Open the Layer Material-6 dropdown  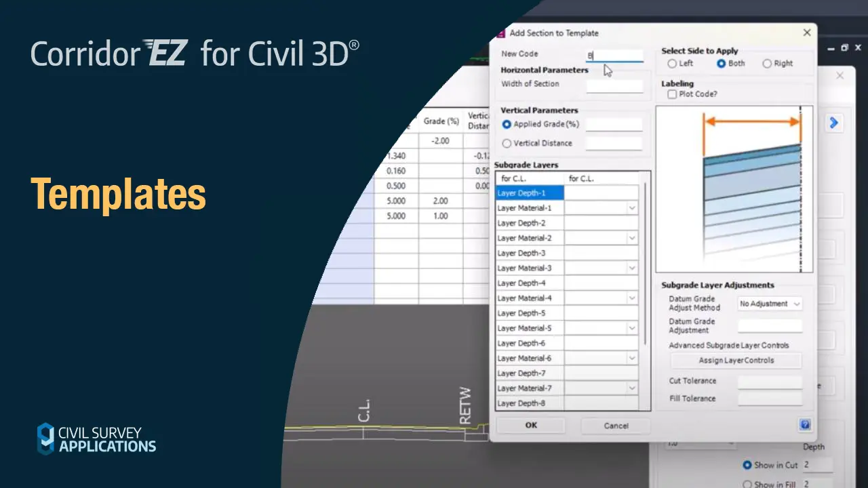632,358
